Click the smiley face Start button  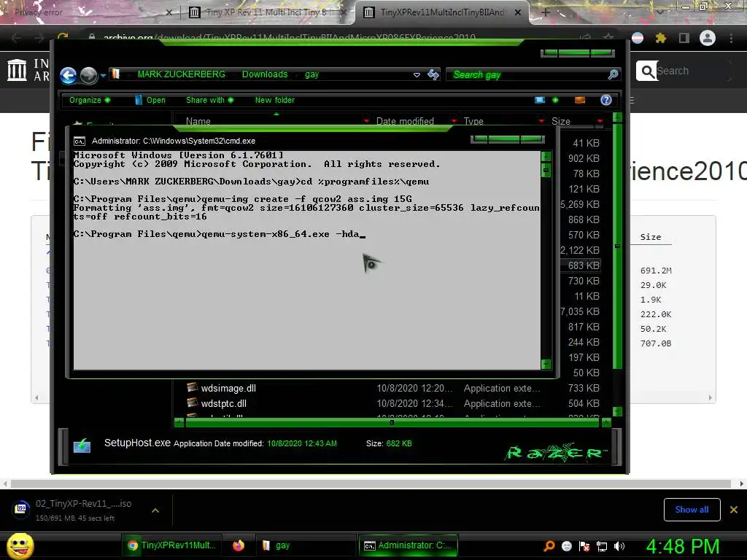click(x=20, y=546)
